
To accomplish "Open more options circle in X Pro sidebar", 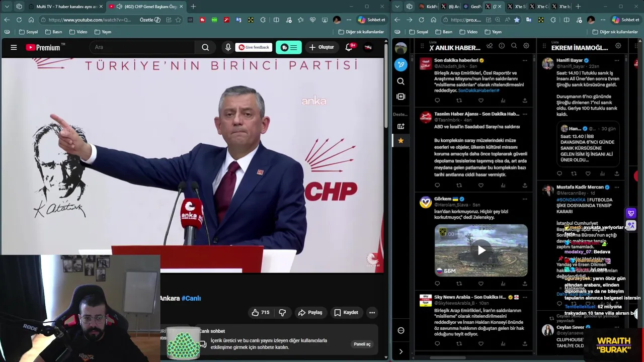I will point(401,330).
